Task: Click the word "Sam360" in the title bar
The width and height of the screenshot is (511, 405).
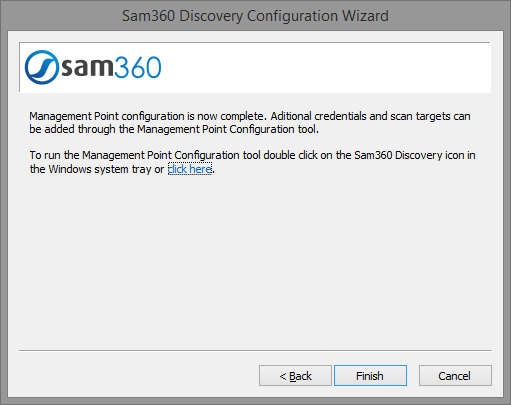Action: point(148,16)
